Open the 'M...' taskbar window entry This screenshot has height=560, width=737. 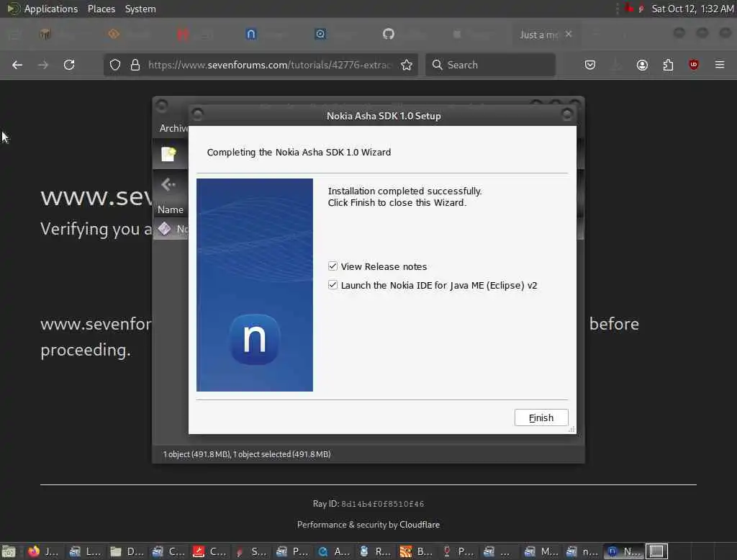pyautogui.click(x=541, y=551)
